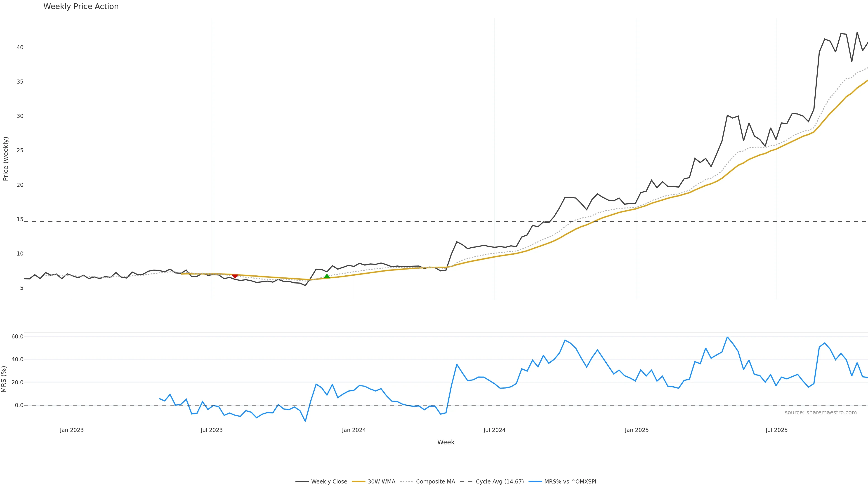This screenshot has width=868, height=488.
Task: Click the Price (weekly) y-axis title
Action: click(5, 159)
